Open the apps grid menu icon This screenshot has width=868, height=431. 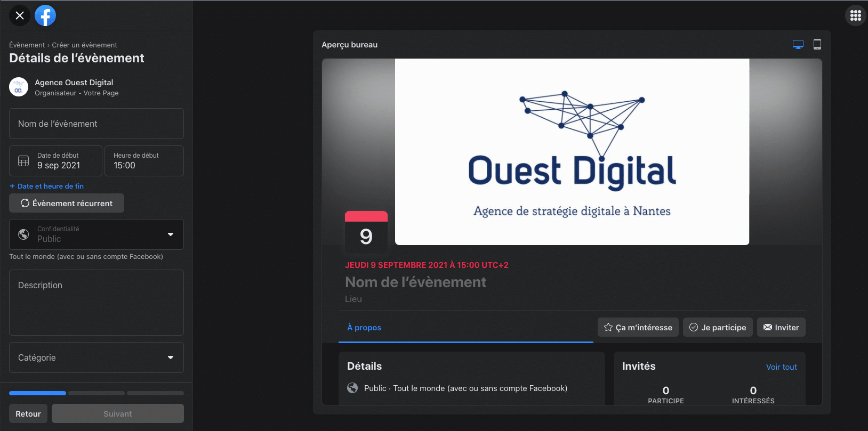(x=856, y=15)
